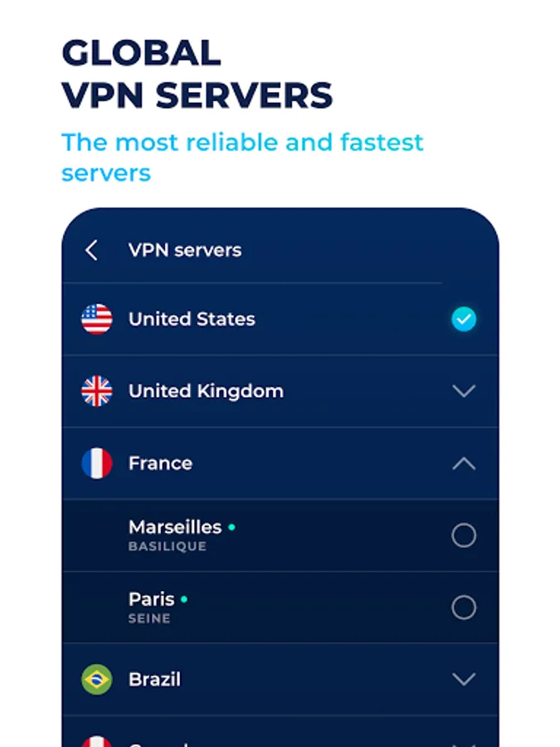The width and height of the screenshot is (560, 747).
Task: Click the United States flag icon
Action: [97, 320]
